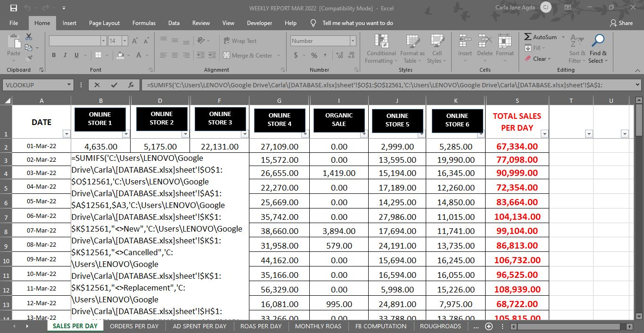
Task: Click the Accounting dollar format icon
Action: pos(296,55)
